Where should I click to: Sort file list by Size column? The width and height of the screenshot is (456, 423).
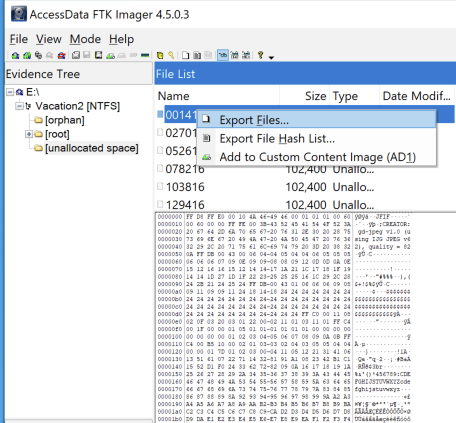click(x=304, y=96)
